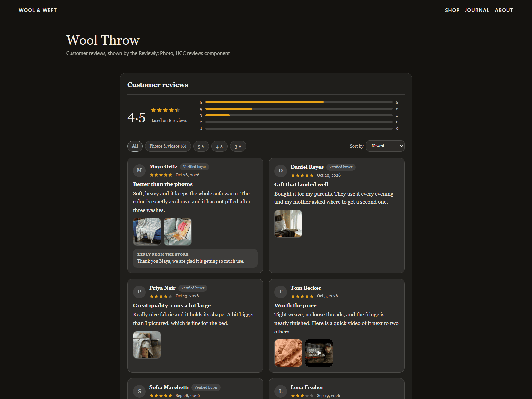This screenshot has height=399, width=532.
Task: Click Maya Ortiz's M avatar
Action: pos(139,170)
